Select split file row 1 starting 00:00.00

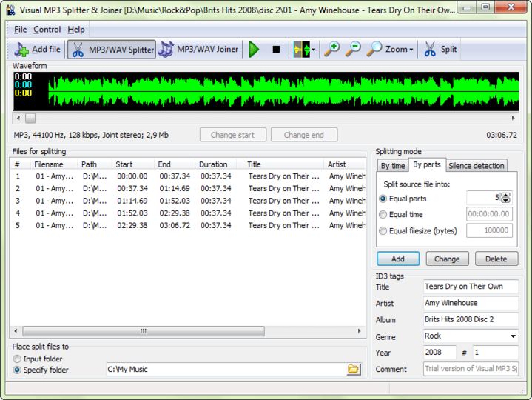tap(188, 176)
